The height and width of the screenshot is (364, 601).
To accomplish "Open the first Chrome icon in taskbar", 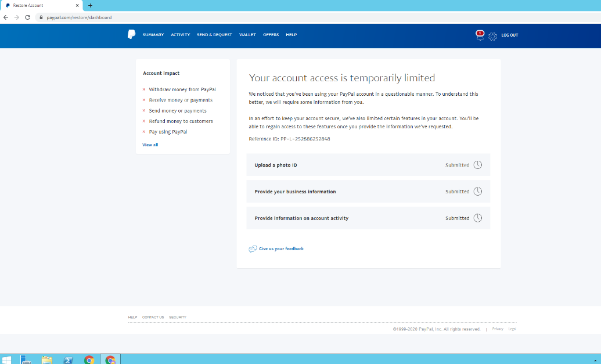I will (x=89, y=359).
